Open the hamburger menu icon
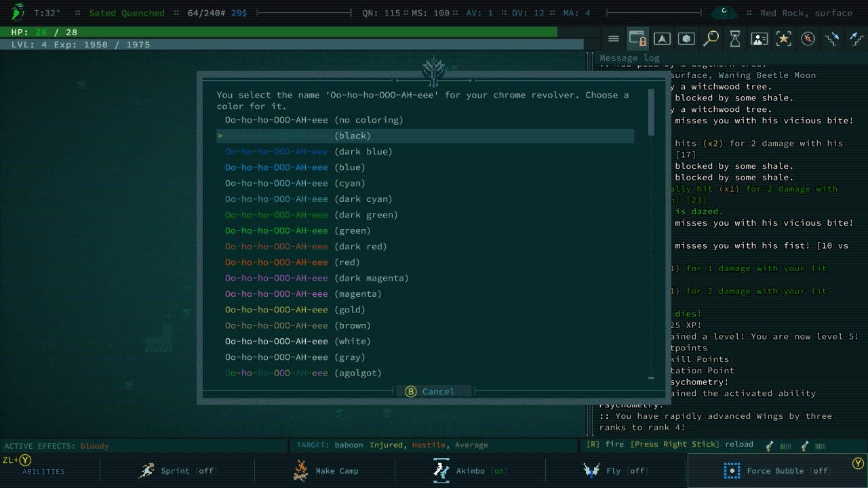The width and height of the screenshot is (868, 488). coord(614,39)
